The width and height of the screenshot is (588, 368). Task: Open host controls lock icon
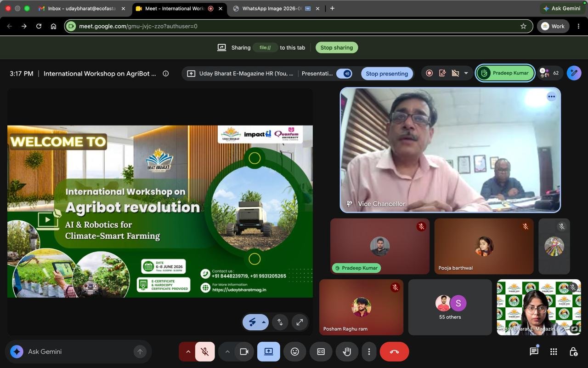coord(573,352)
